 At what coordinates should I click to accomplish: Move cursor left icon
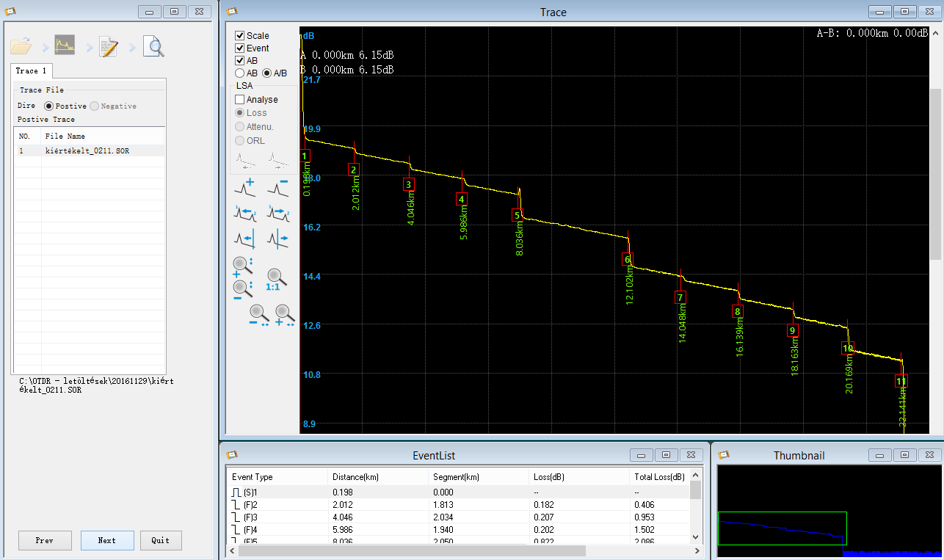244,238
